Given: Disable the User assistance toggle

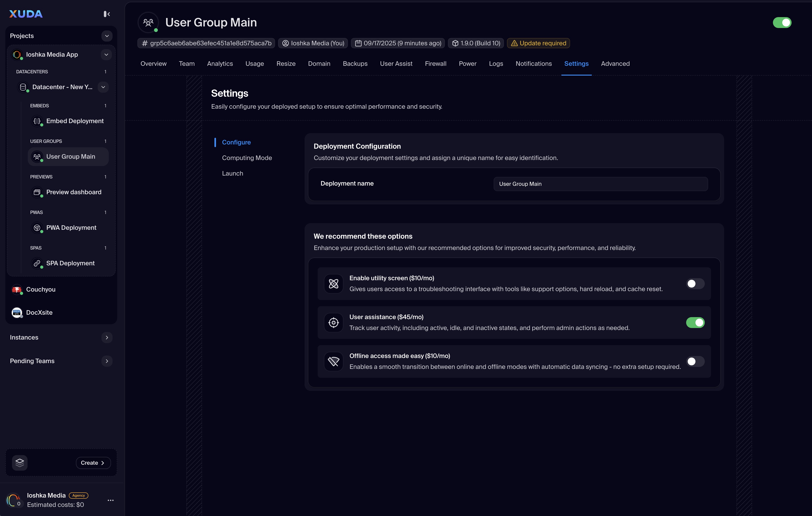Looking at the screenshot, I should 695,323.
